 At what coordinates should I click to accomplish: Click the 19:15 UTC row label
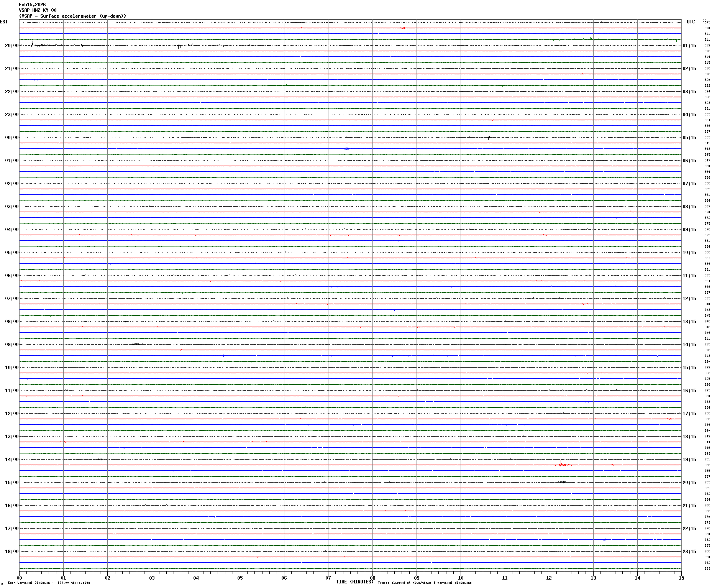(689, 460)
